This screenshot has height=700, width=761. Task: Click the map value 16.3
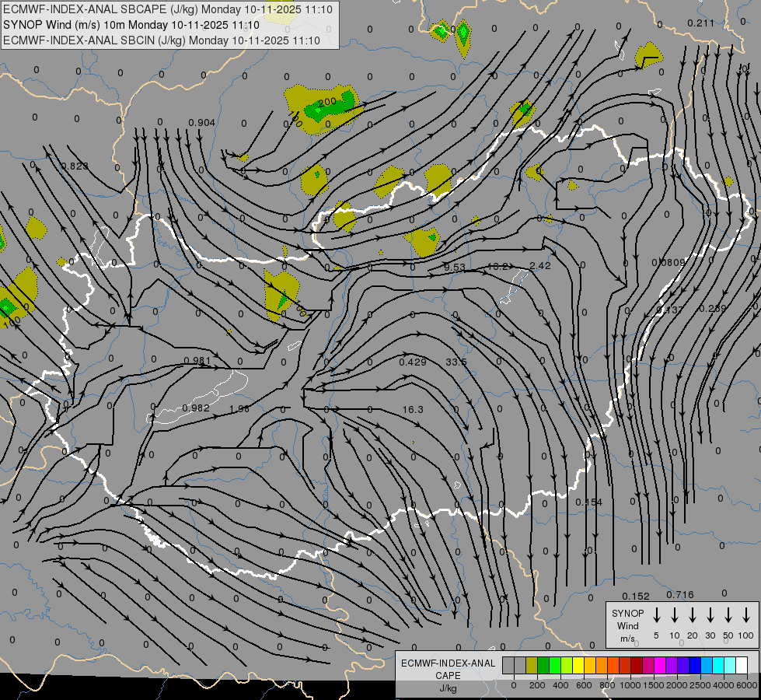[413, 410]
